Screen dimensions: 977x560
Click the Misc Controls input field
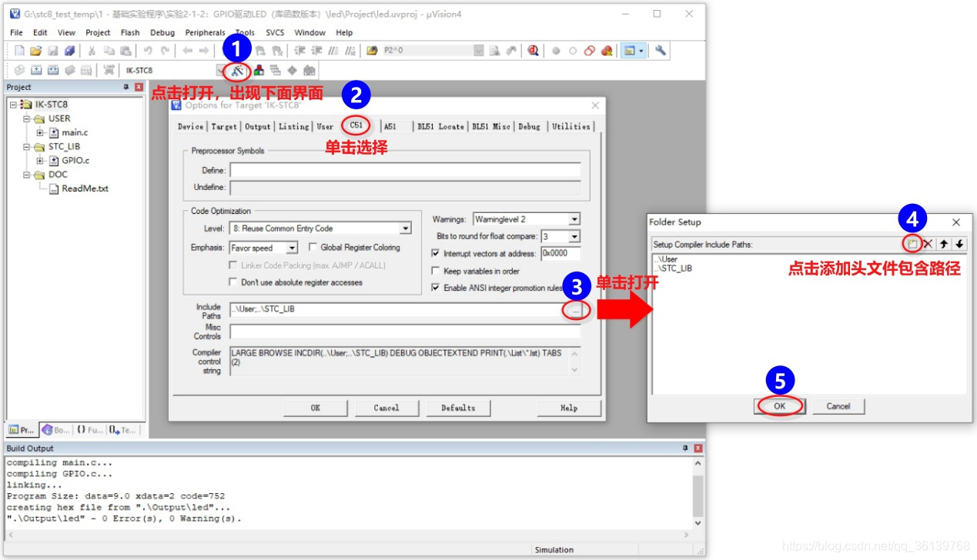(405, 332)
